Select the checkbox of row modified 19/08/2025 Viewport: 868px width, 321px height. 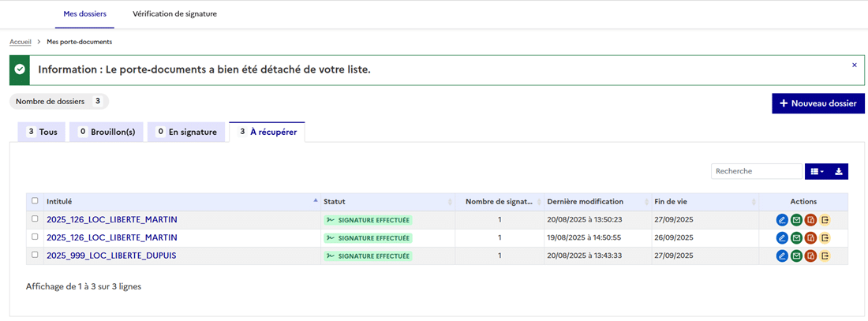click(35, 237)
